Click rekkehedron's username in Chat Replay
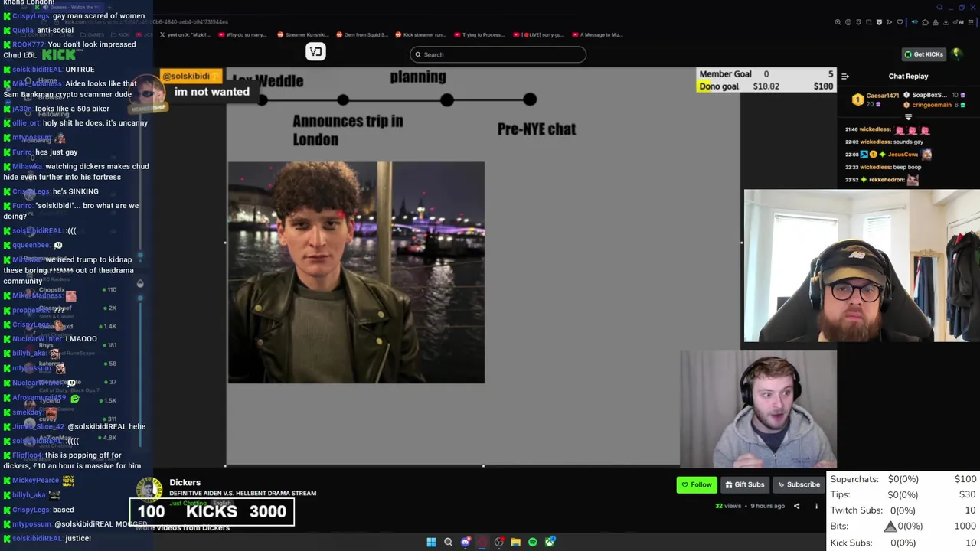Screen dimensions: 980x551 click(x=887, y=180)
